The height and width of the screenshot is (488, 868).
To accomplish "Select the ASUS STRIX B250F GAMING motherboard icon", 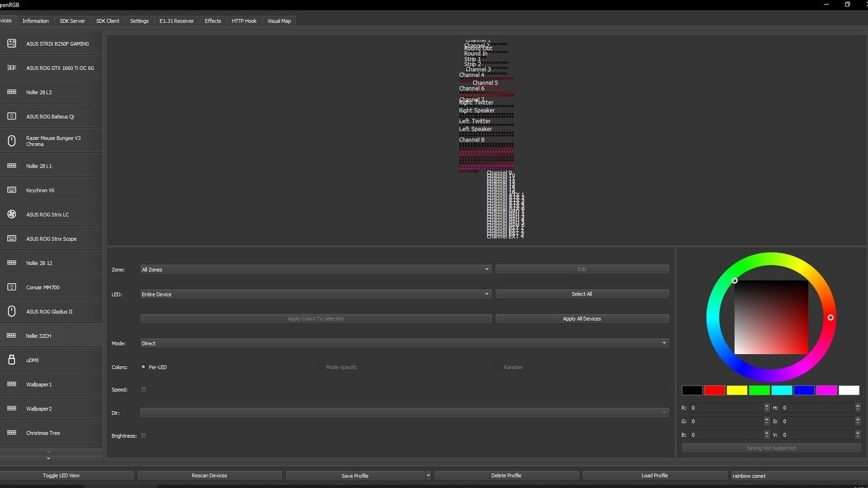I will (x=11, y=43).
